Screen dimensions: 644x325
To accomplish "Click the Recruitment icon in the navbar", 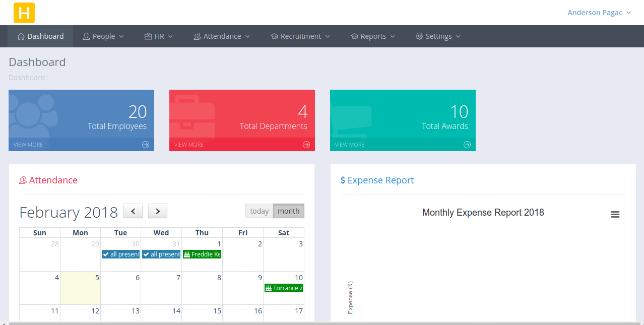I will (274, 36).
